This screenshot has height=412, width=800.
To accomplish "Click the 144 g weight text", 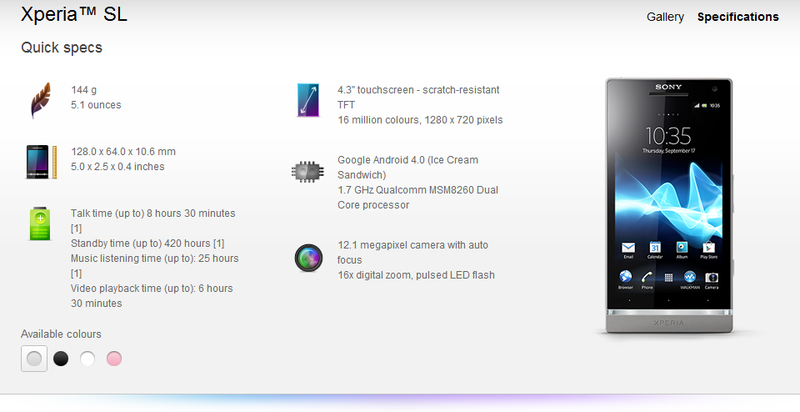I will click(x=84, y=90).
